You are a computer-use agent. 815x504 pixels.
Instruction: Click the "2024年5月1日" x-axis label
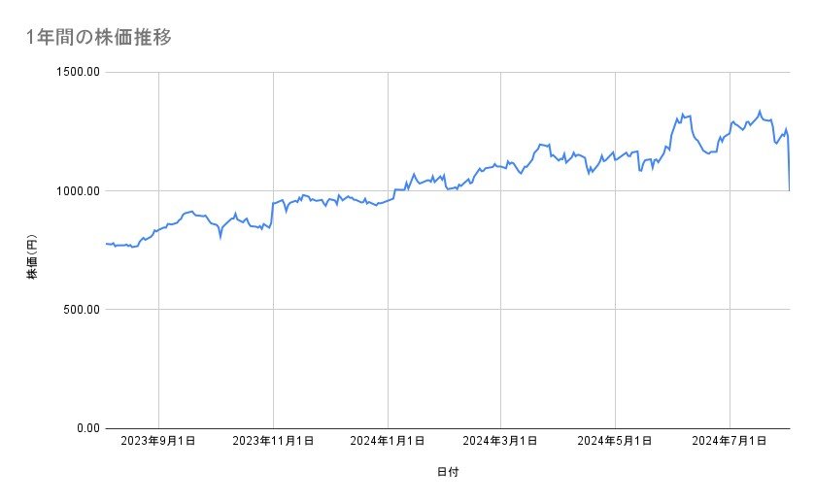[615, 442]
